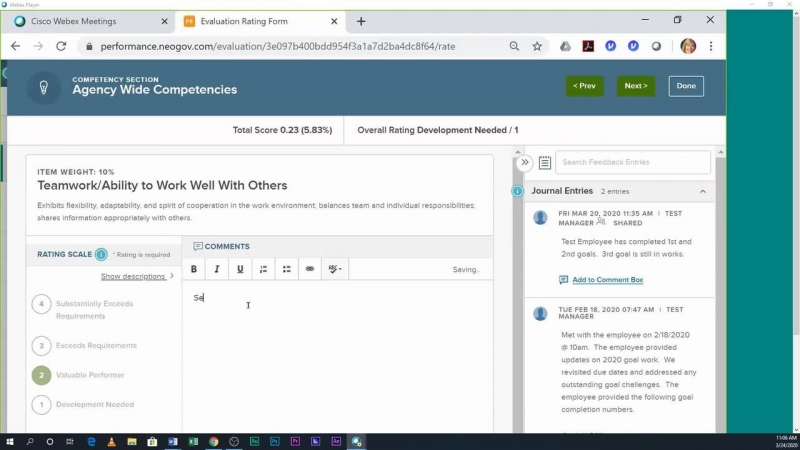Apply italic formatting in comments editor
The height and width of the screenshot is (450, 800).
click(x=217, y=269)
